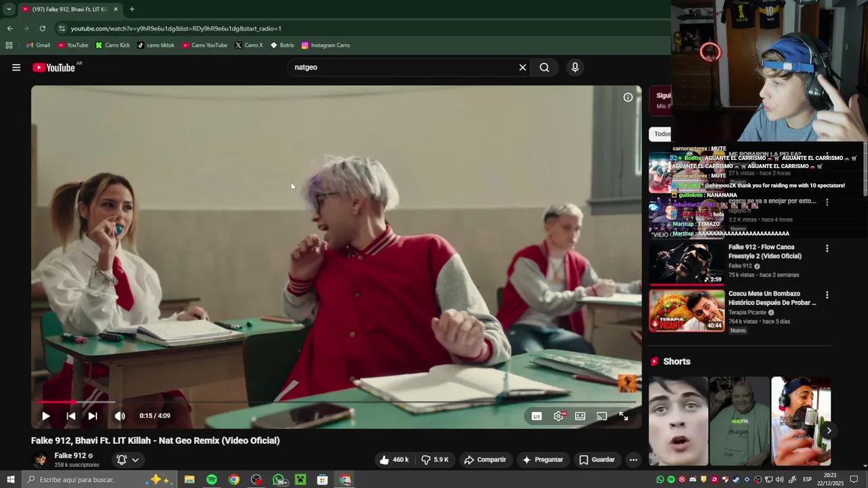Open Microsoft Store from the taskbar
This screenshot has height=488, width=868.
(x=323, y=480)
